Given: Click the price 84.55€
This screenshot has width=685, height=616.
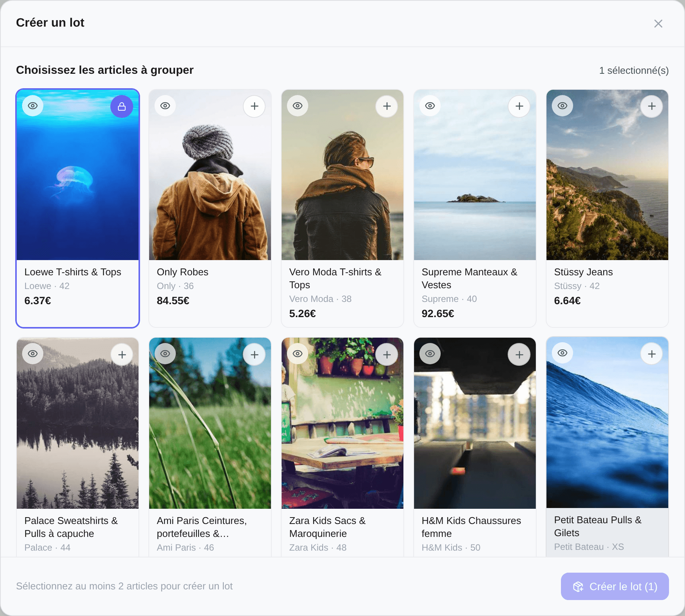Looking at the screenshot, I should click(x=173, y=301).
